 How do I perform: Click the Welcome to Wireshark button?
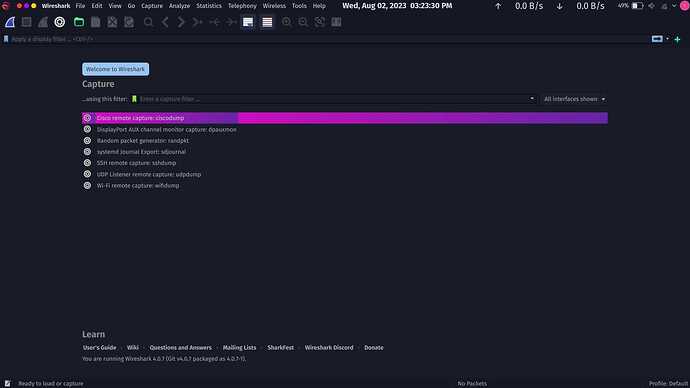pos(115,69)
